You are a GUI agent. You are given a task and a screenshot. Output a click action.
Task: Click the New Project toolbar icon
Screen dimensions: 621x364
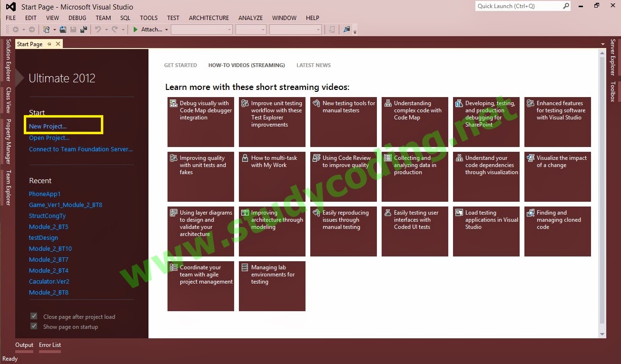tap(47, 30)
